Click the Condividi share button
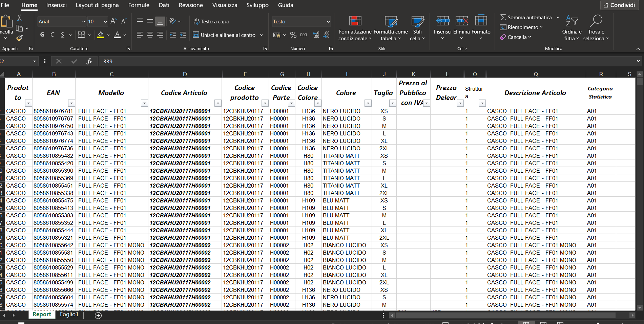 click(619, 5)
